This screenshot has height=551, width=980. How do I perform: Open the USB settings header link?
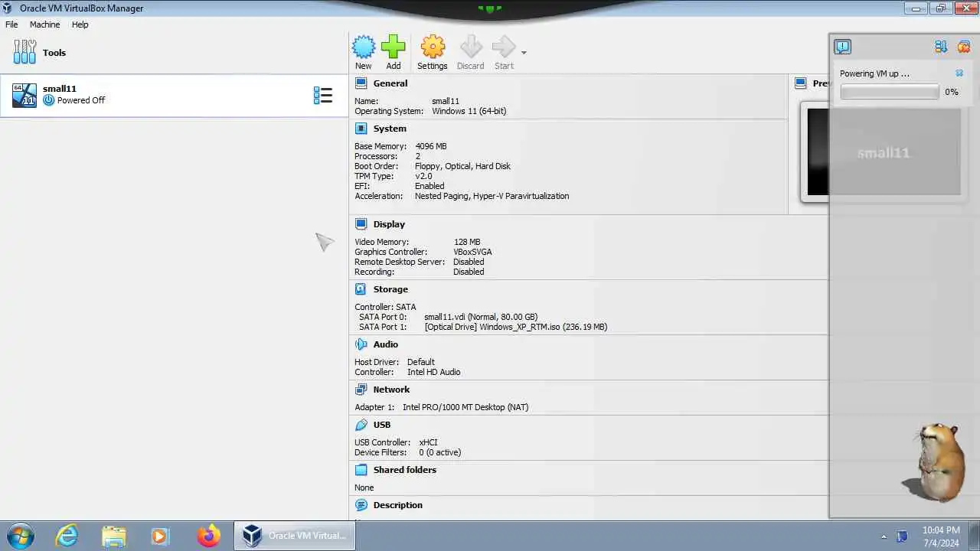[382, 425]
